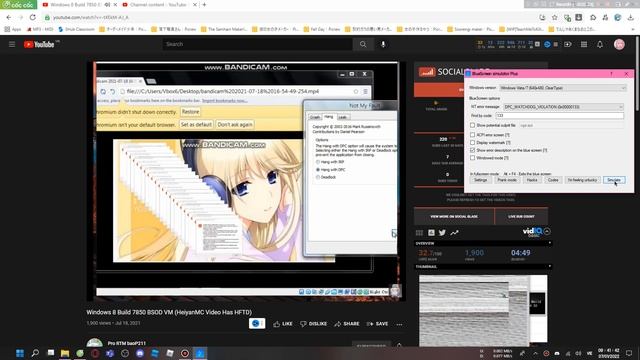Enable Windowed mode checkbox
Screen dimensions: 640x360
[x=473, y=158]
